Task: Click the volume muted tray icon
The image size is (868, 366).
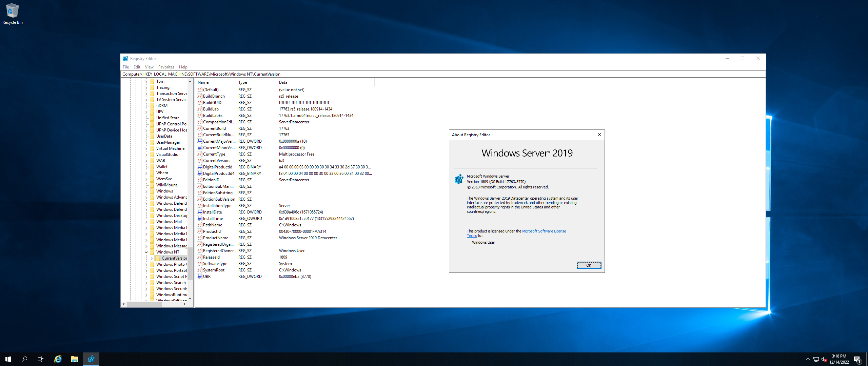Action: 824,359
